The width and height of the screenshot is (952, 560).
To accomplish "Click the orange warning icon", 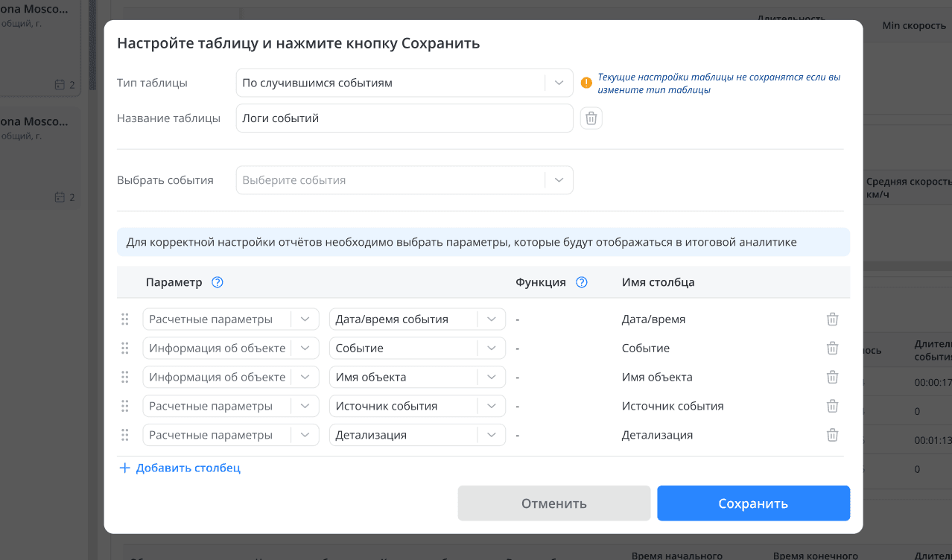I will [x=586, y=83].
